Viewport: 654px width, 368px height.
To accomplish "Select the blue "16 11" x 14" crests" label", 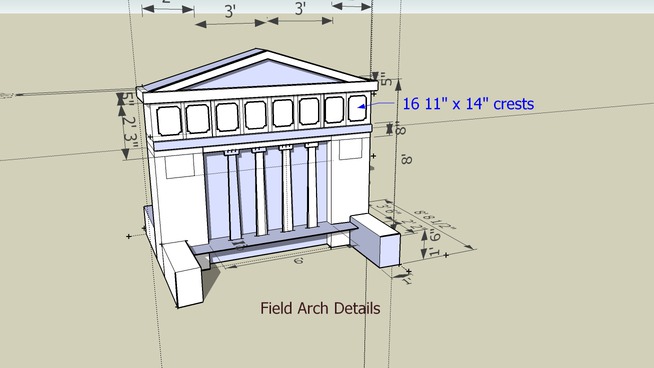I will pos(468,104).
